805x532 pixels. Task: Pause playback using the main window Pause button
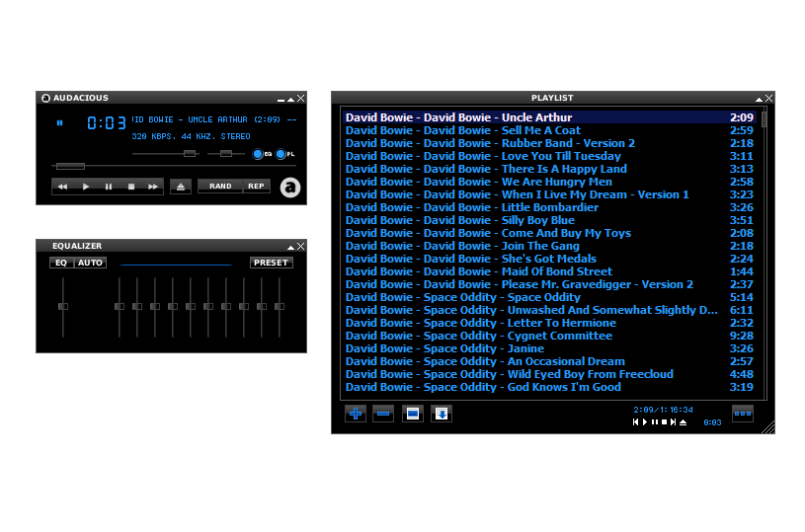point(109,187)
